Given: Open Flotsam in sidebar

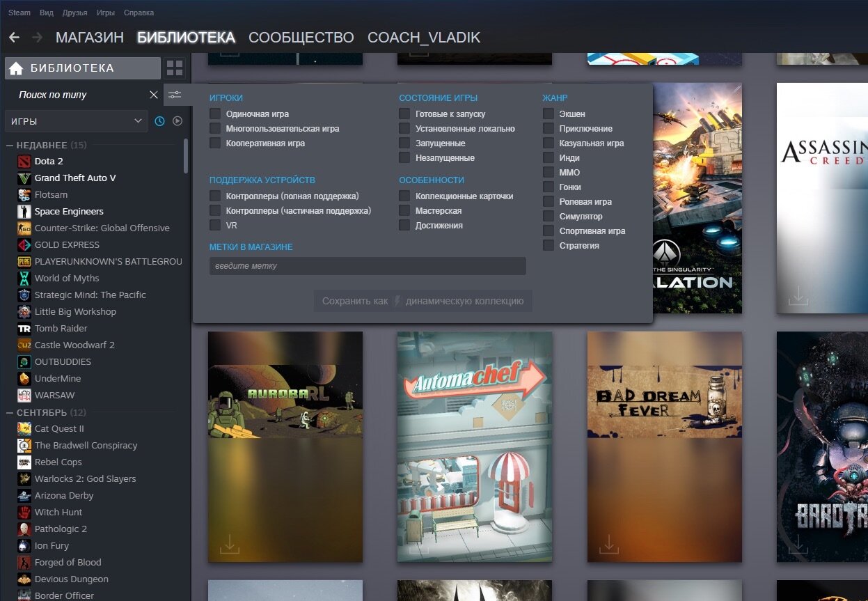Looking at the screenshot, I should point(51,194).
